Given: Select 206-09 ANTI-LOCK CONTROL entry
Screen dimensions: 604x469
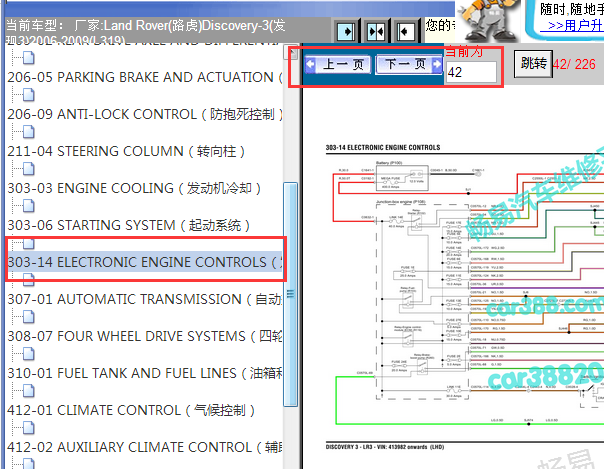Looking at the screenshot, I should (x=144, y=114).
